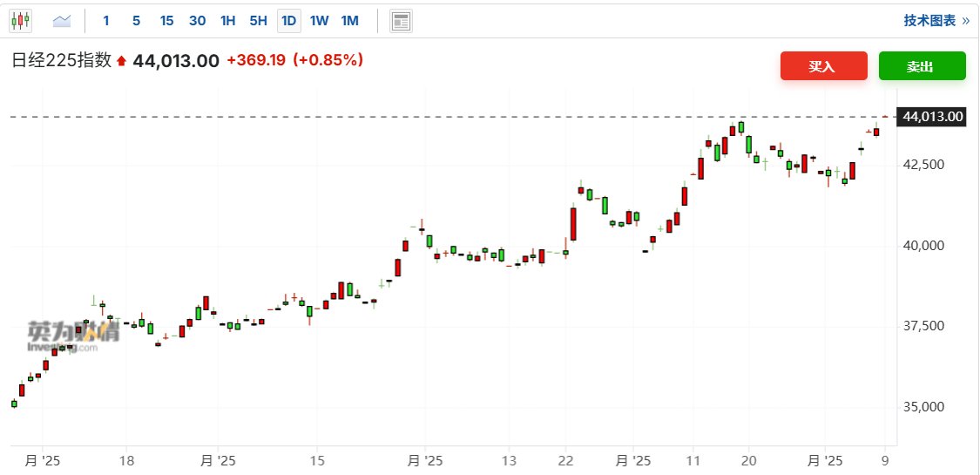Select the 1D daily timeframe

pos(288,21)
